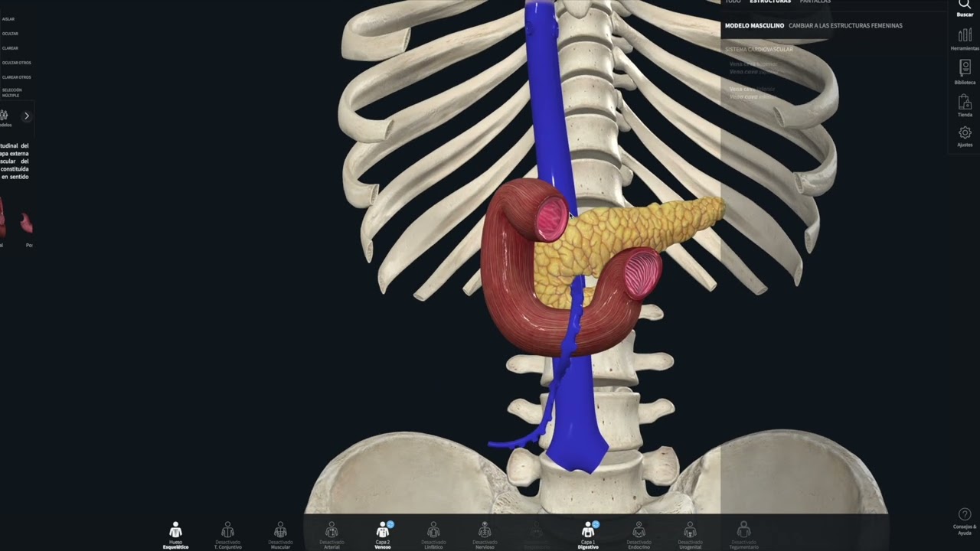Select the Hueso Esquelético system layer
This screenshot has width=980, height=551.
pyautogui.click(x=175, y=535)
